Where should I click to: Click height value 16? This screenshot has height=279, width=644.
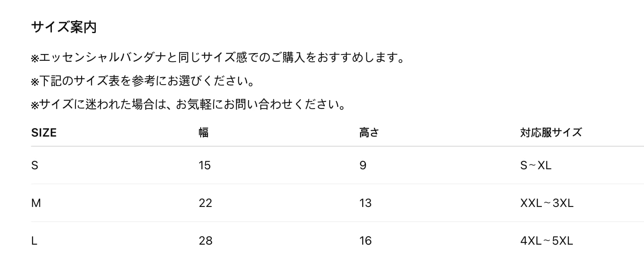(366, 241)
